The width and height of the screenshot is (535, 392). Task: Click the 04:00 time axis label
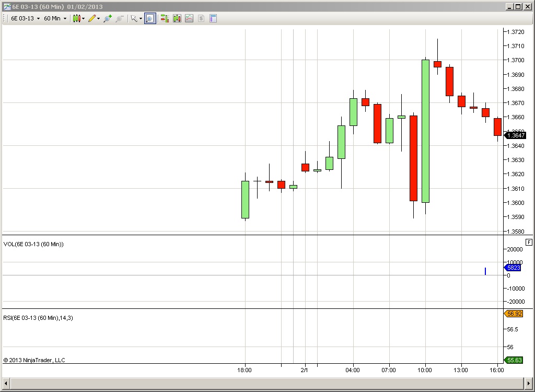coord(353,370)
